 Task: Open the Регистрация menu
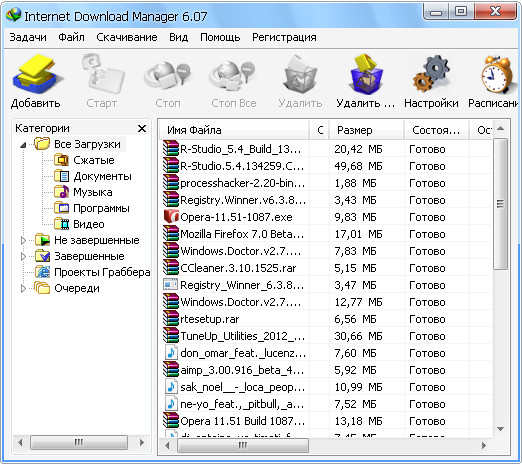pyautogui.click(x=284, y=37)
